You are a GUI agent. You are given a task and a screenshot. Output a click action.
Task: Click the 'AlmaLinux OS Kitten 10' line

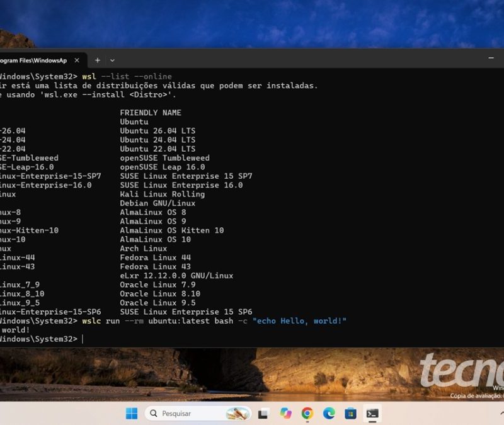click(x=172, y=230)
